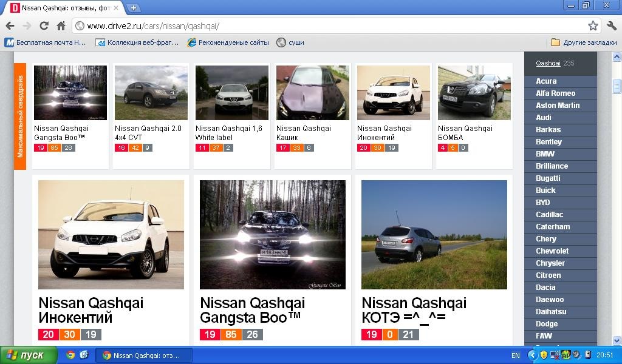
Task: Click the Максимальный овердрайв orange banner
Action: tap(20, 116)
